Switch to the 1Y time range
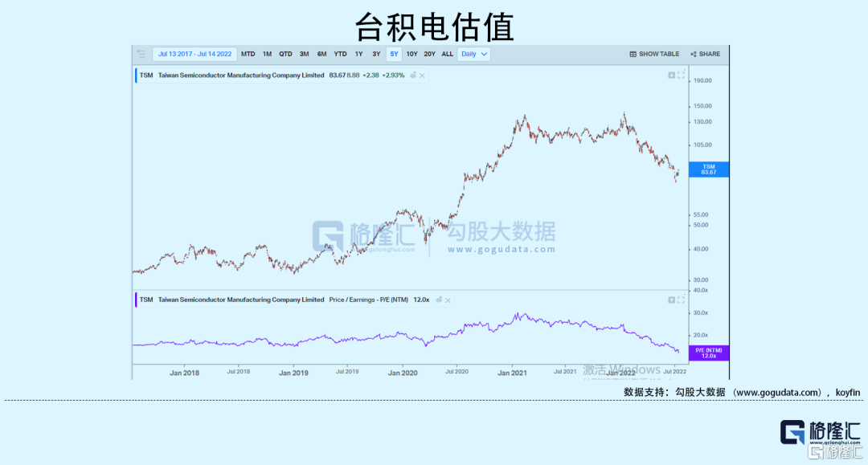The height and width of the screenshot is (465, 868). (358, 55)
